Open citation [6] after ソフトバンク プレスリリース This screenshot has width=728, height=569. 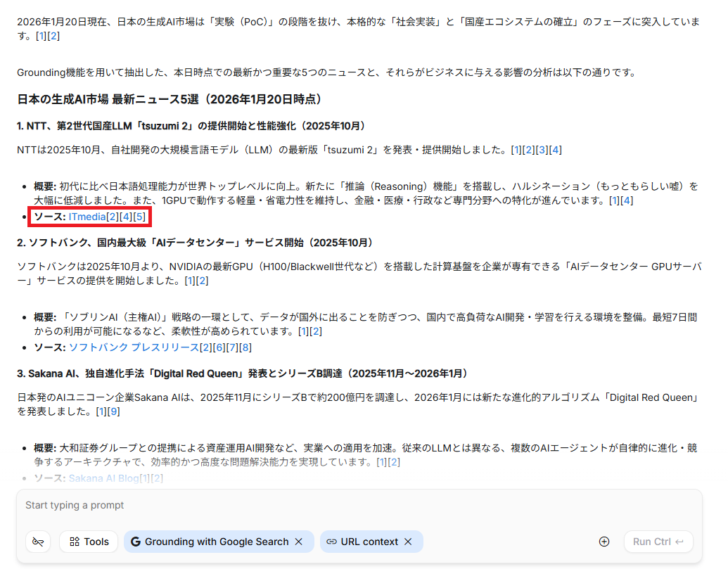[x=219, y=347]
